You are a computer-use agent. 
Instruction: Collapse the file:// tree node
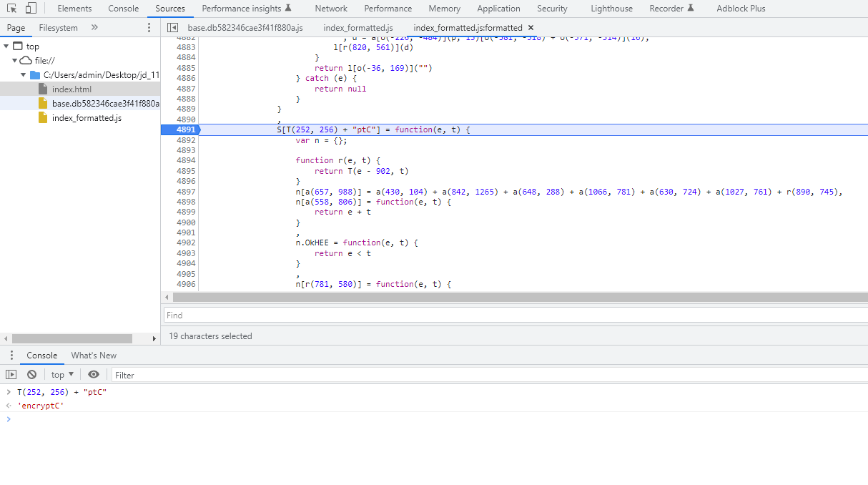[x=15, y=61]
